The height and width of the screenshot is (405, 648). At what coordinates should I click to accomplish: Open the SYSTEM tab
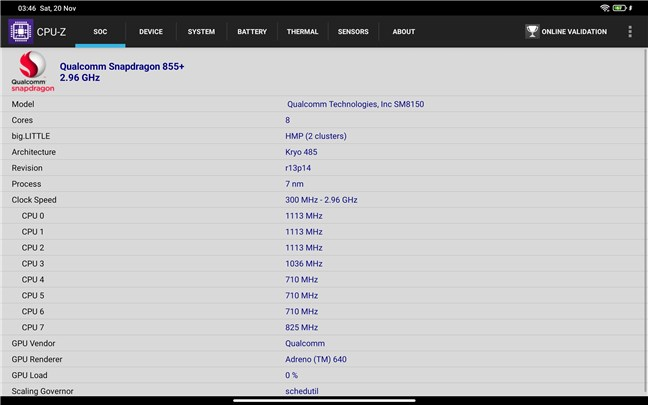click(x=201, y=31)
